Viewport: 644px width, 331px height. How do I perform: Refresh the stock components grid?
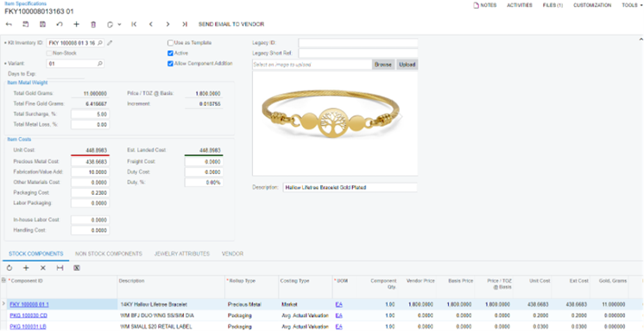(9, 268)
